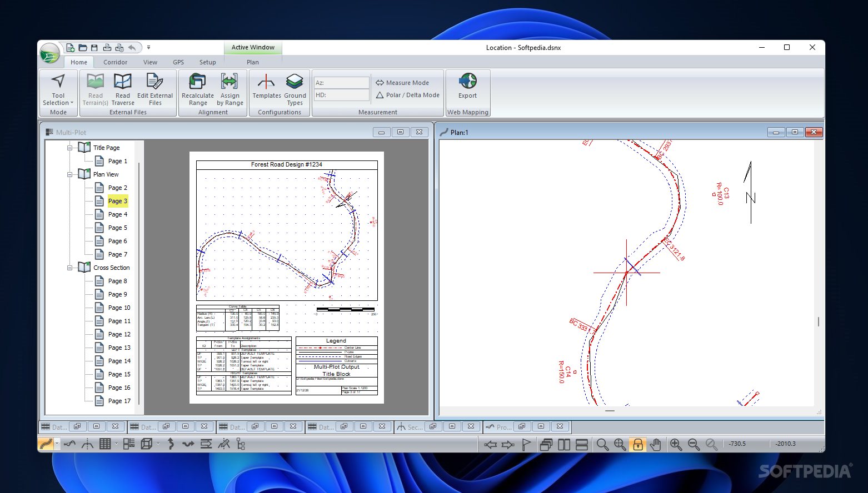This screenshot has height=493, width=868.
Task: Open the Tool Selection mode dropdown
Action: (58, 89)
